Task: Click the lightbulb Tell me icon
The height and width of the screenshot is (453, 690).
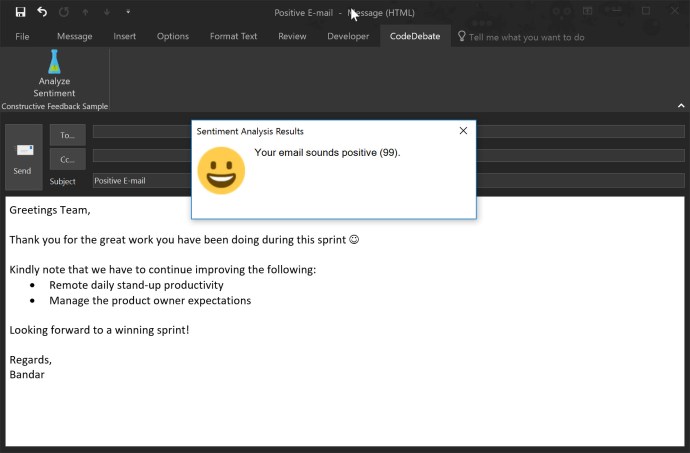Action: [x=462, y=36]
